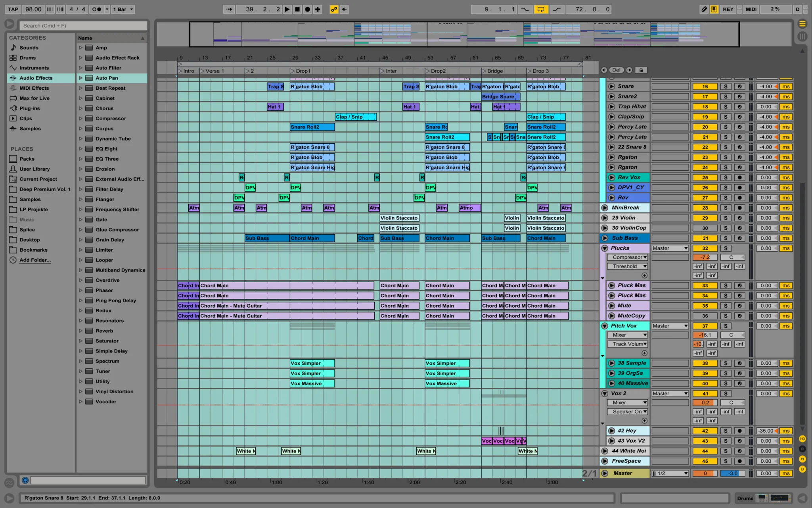
Task: Open the Vox 2 Master output dropdown
Action: tap(670, 394)
